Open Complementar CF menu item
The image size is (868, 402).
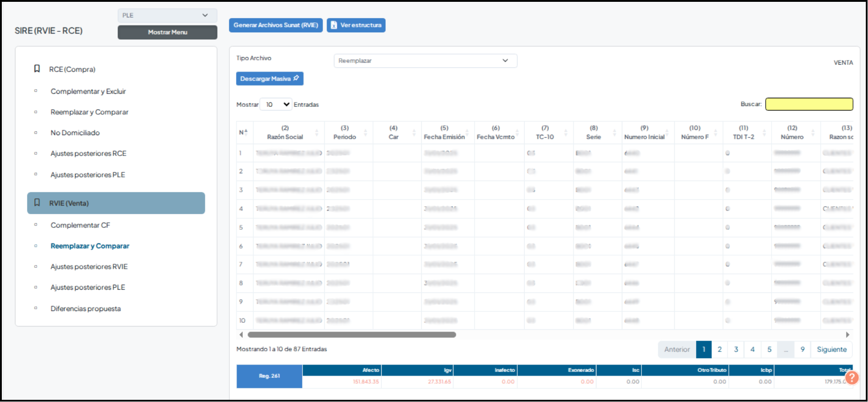[80, 225]
